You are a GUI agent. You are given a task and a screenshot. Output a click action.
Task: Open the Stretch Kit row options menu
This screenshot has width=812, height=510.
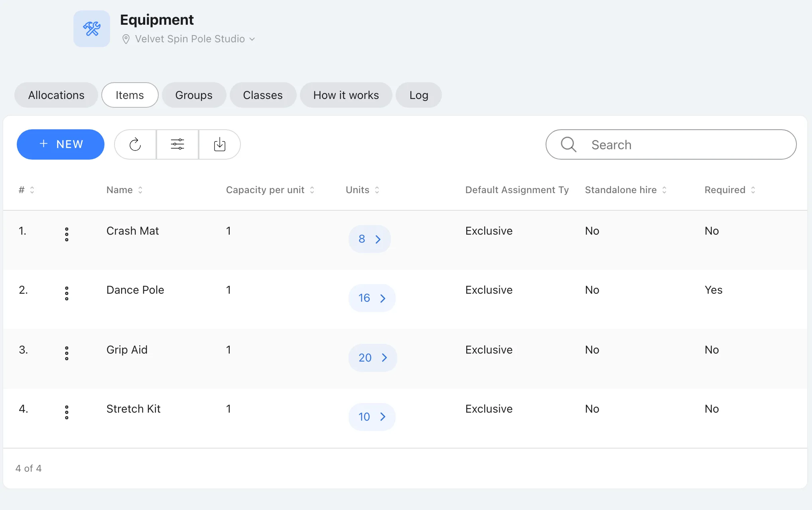pos(67,412)
